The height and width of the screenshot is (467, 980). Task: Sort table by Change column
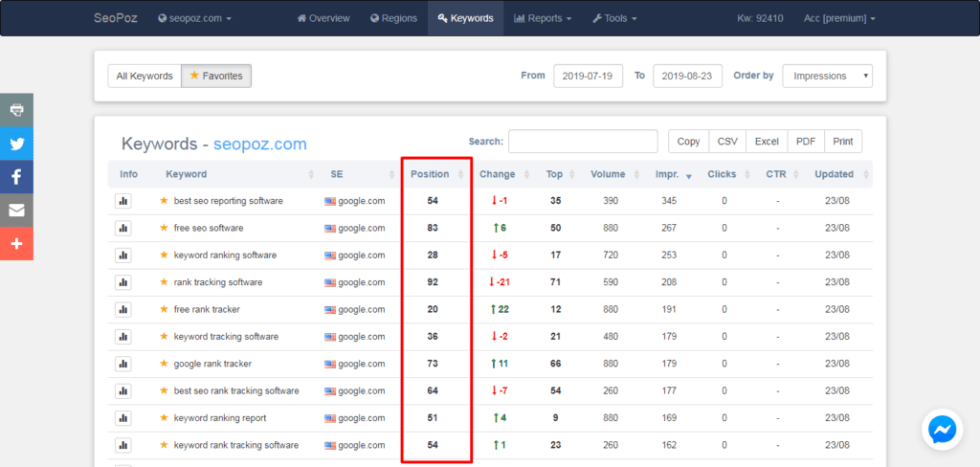503,174
